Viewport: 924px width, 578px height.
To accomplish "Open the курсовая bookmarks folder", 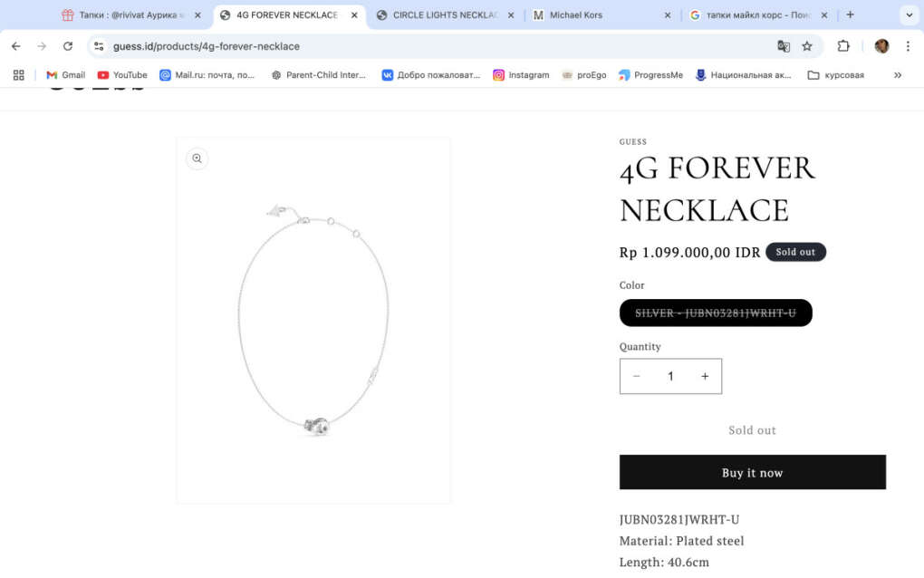I will (x=835, y=75).
